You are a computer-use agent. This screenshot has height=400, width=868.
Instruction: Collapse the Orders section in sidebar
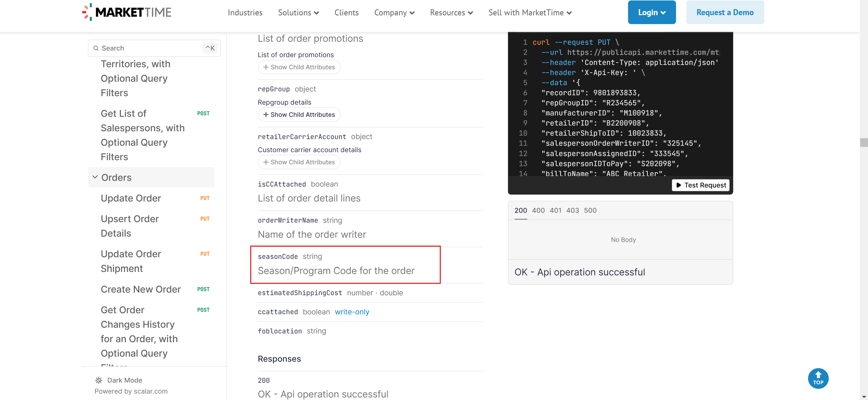[151, 177]
